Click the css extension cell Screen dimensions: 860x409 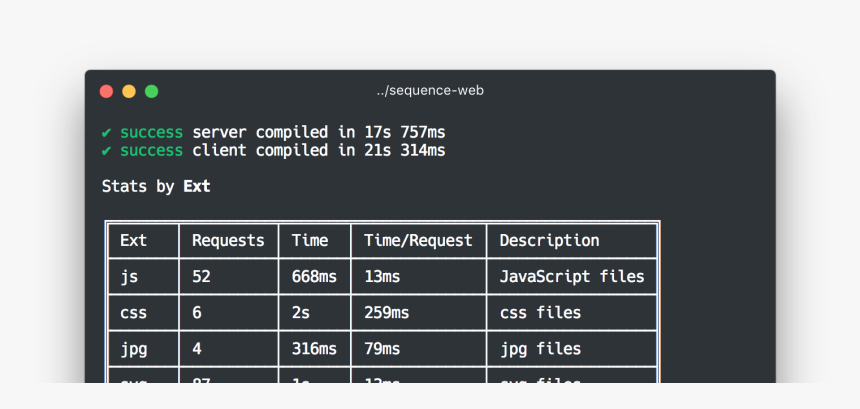tap(134, 313)
